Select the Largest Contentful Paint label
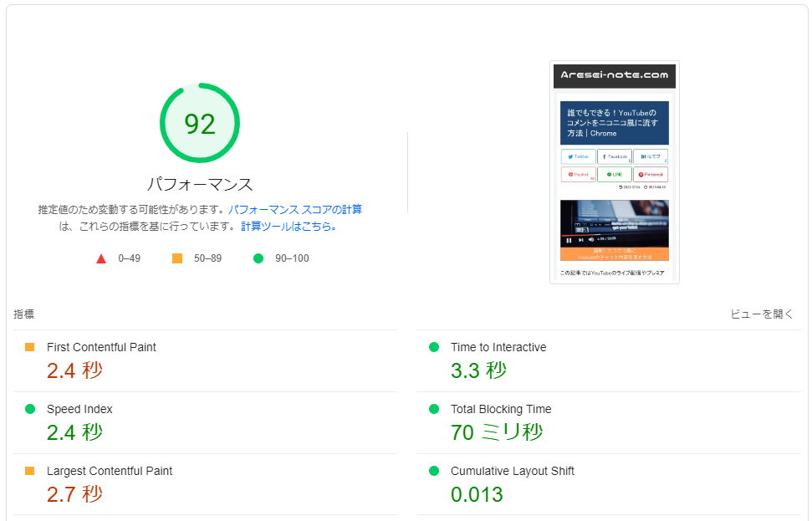 [x=110, y=471]
